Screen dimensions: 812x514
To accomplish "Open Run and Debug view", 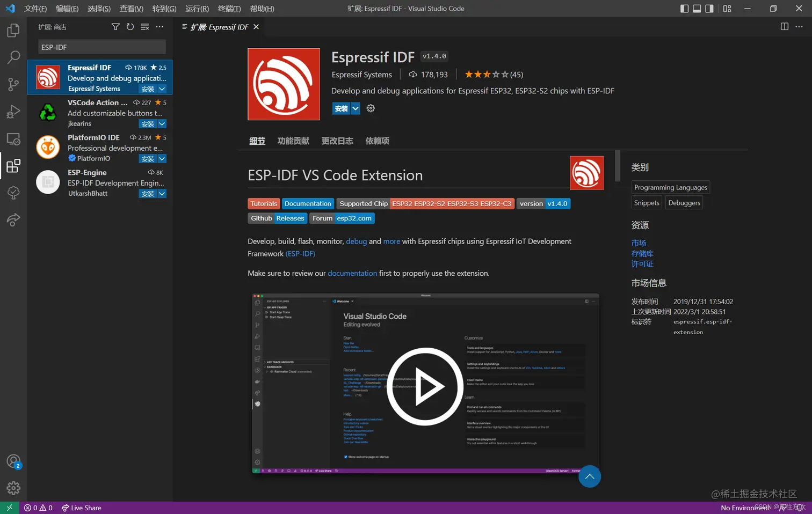I will click(x=13, y=112).
